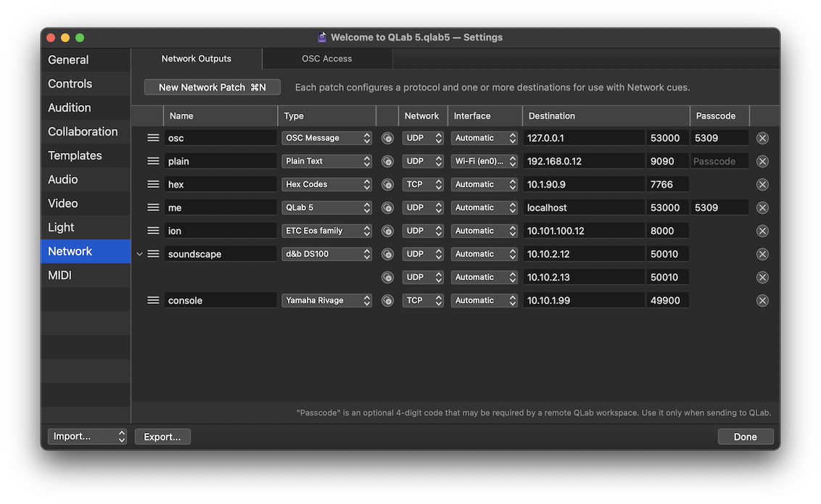The height and width of the screenshot is (504, 821).
Task: Switch to the OSC Access tab
Action: click(326, 58)
